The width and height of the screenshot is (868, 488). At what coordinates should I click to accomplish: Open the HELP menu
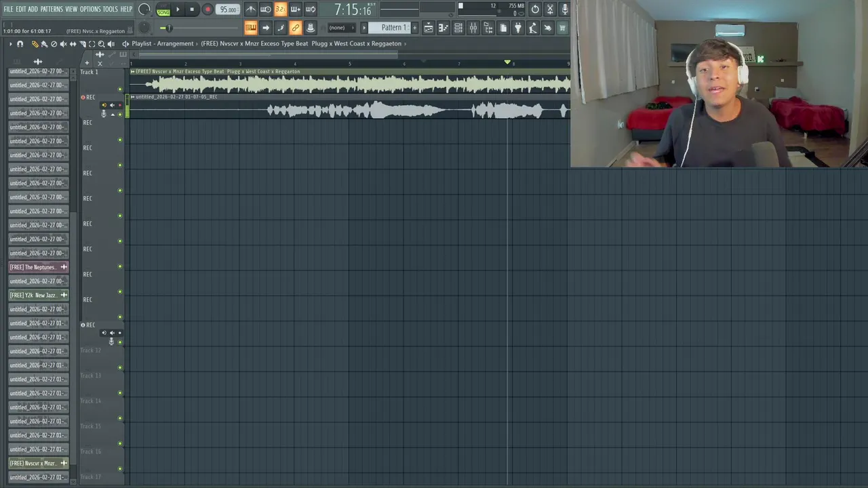[126, 9]
